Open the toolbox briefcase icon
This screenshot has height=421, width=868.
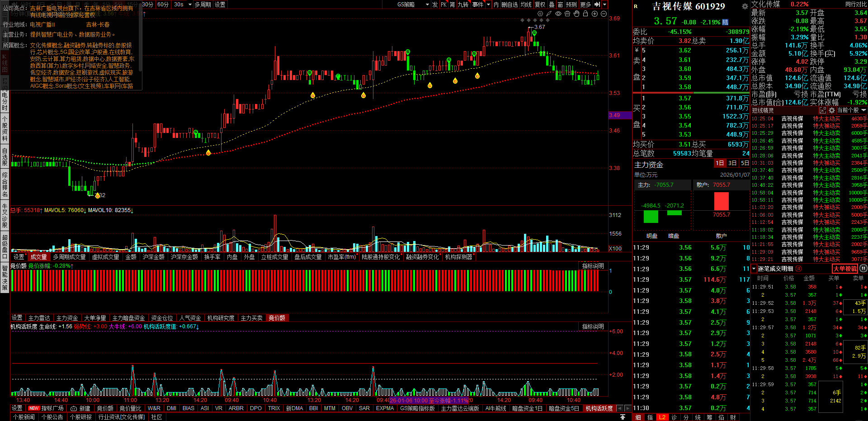click(567, 14)
